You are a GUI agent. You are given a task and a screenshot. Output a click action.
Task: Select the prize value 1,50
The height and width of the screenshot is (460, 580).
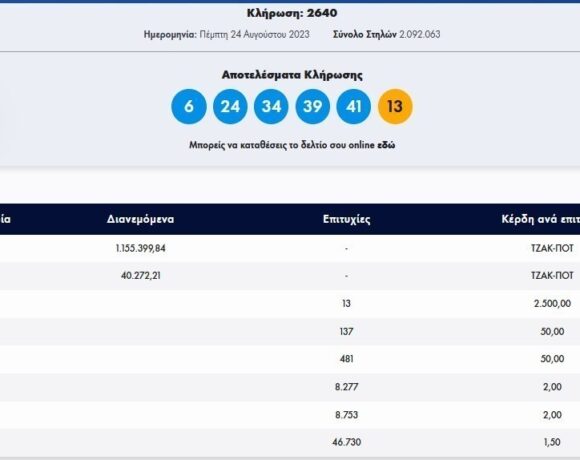coord(552,442)
